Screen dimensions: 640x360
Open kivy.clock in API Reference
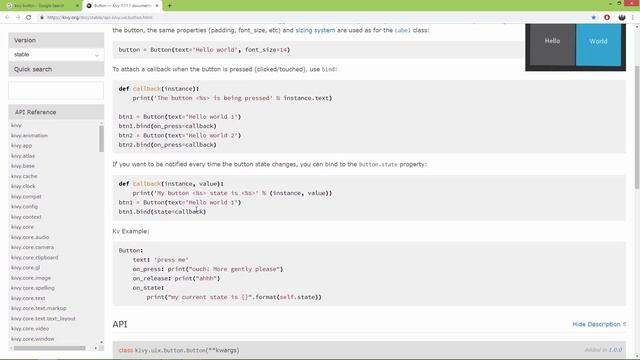coord(23,187)
